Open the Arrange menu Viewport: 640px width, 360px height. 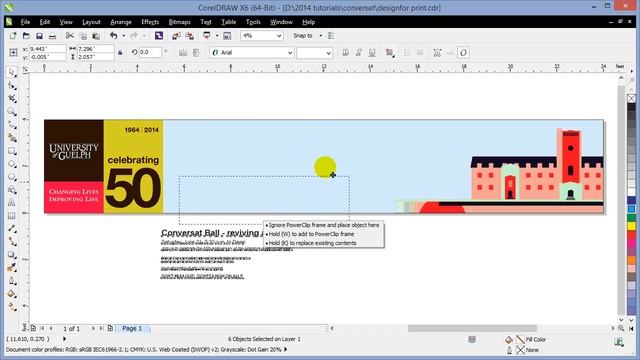click(121, 22)
